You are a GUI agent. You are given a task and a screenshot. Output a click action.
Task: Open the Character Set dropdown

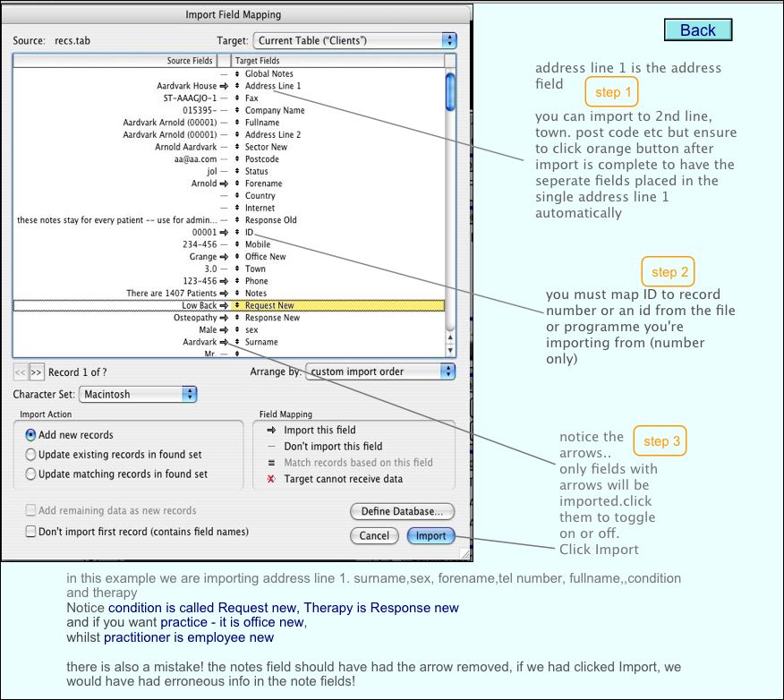click(138, 394)
